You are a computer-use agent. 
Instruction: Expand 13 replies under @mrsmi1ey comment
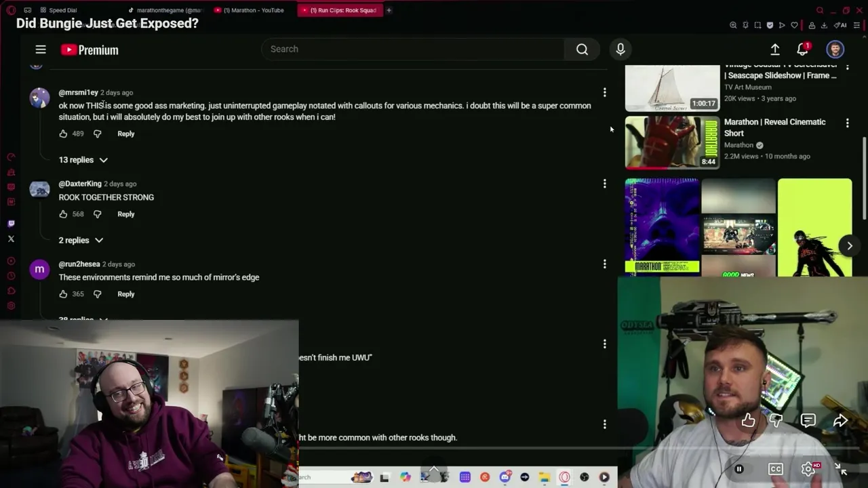click(x=83, y=160)
